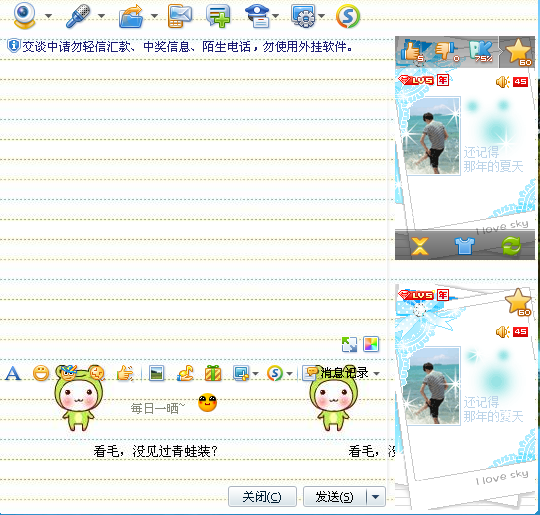Viewport: 540px width, 515px height.
Task: Expand the dropdown next to the report icon
Action: point(276,16)
